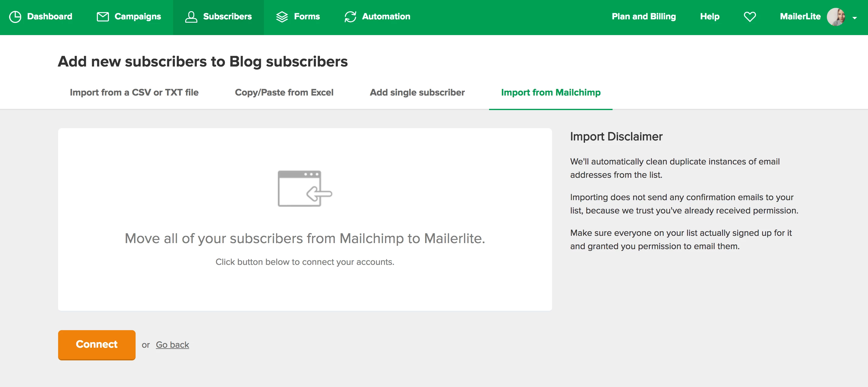
Task: Open Plan and Billing page
Action: (x=643, y=17)
